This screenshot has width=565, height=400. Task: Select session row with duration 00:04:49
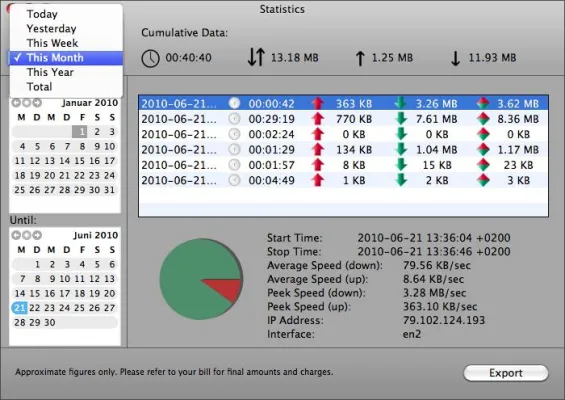pyautogui.click(x=343, y=180)
